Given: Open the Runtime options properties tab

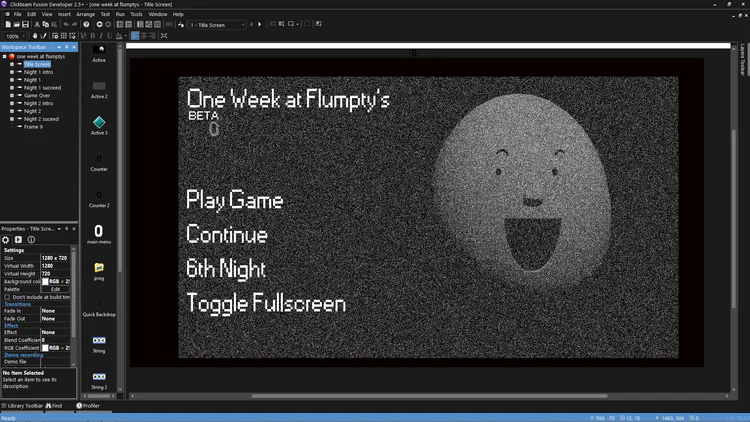Looking at the screenshot, I should (x=18, y=240).
